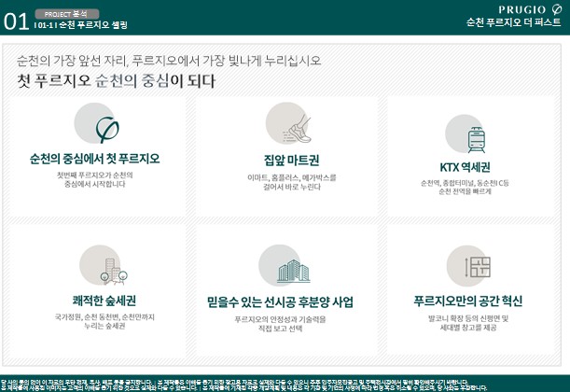Click the large 01 section number
The width and height of the screenshot is (570, 392).
pos(16,21)
